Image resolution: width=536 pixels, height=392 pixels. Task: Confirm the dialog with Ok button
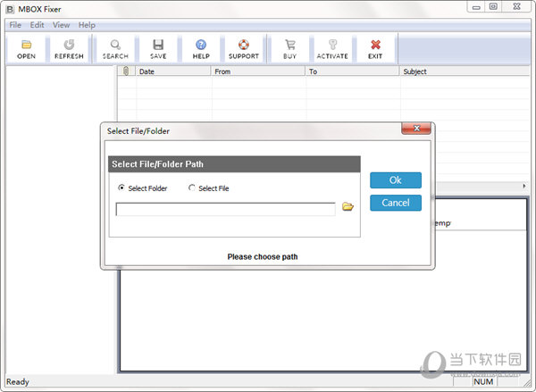coord(396,180)
